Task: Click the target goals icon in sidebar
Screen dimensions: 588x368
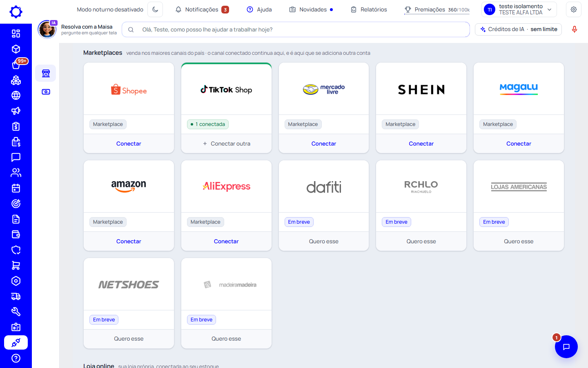Action: click(16, 204)
